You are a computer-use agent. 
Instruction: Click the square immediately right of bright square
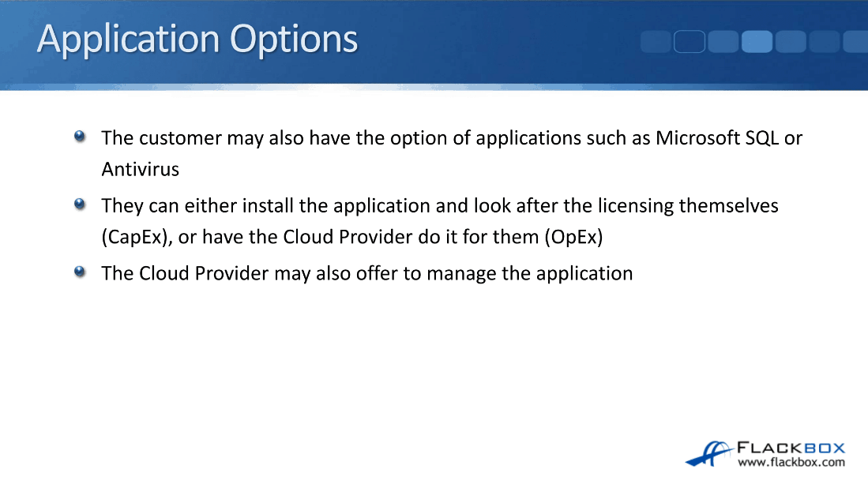(x=791, y=41)
